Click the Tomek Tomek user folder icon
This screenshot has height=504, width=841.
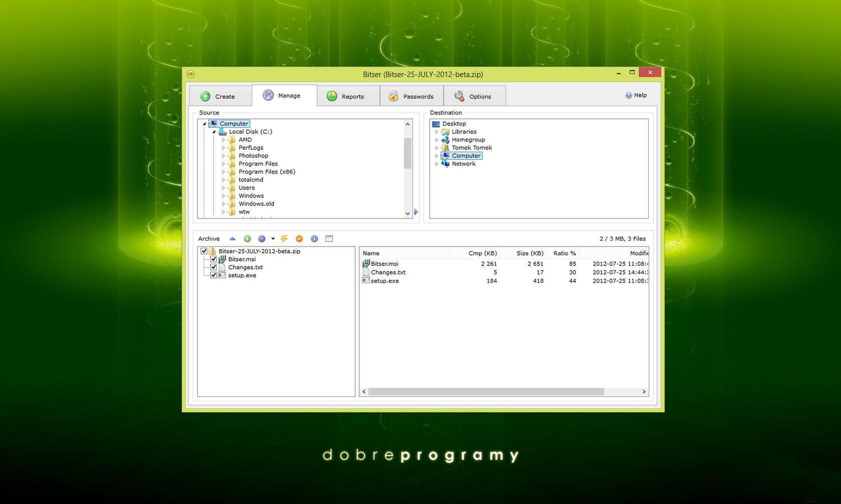point(446,148)
